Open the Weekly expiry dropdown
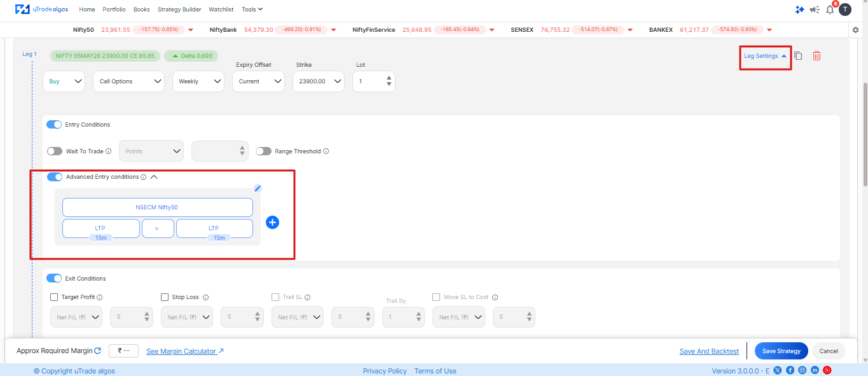 (198, 81)
